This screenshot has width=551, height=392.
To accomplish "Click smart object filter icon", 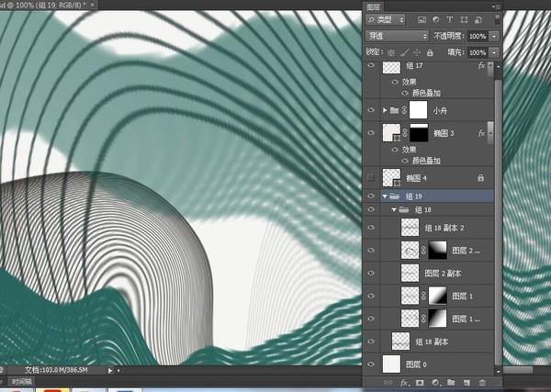I will click(478, 19).
